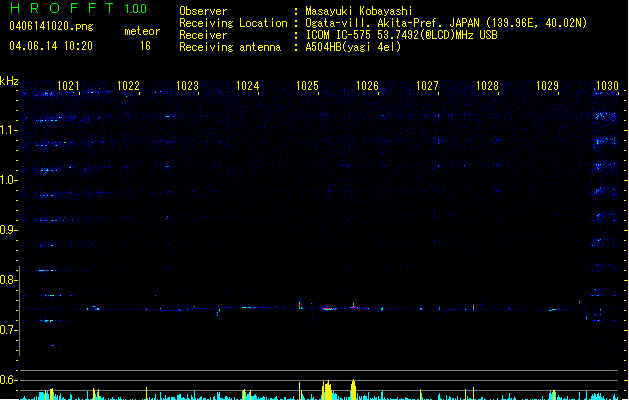Click the 1.0 kHz frequency label
The width and height of the screenshot is (629, 400).
[x=8, y=180]
